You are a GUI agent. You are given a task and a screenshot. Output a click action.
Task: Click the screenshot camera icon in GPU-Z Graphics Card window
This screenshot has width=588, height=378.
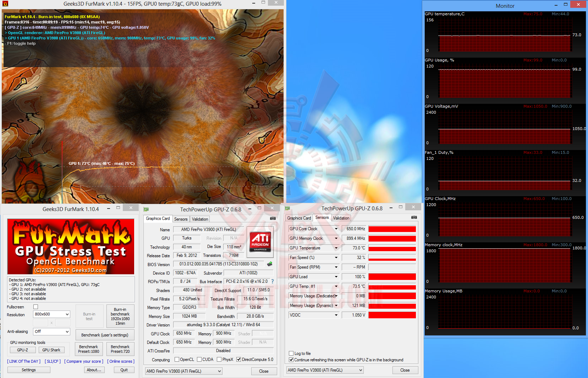(x=273, y=218)
